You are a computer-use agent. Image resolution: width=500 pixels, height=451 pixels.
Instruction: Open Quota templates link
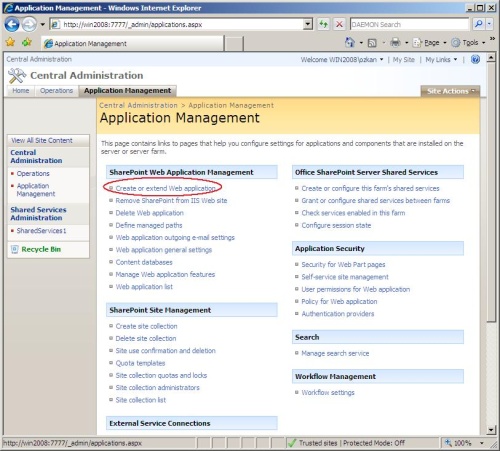click(x=140, y=363)
